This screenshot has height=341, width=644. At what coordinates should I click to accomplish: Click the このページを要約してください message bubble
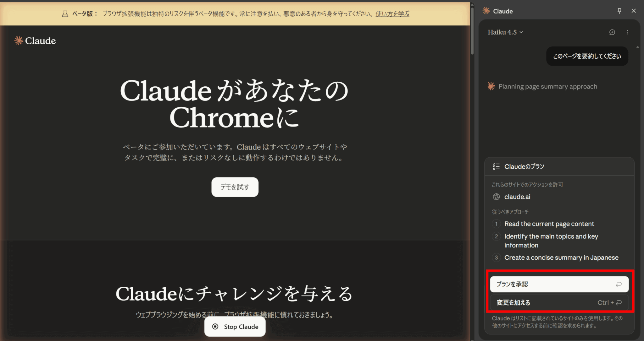587,56
